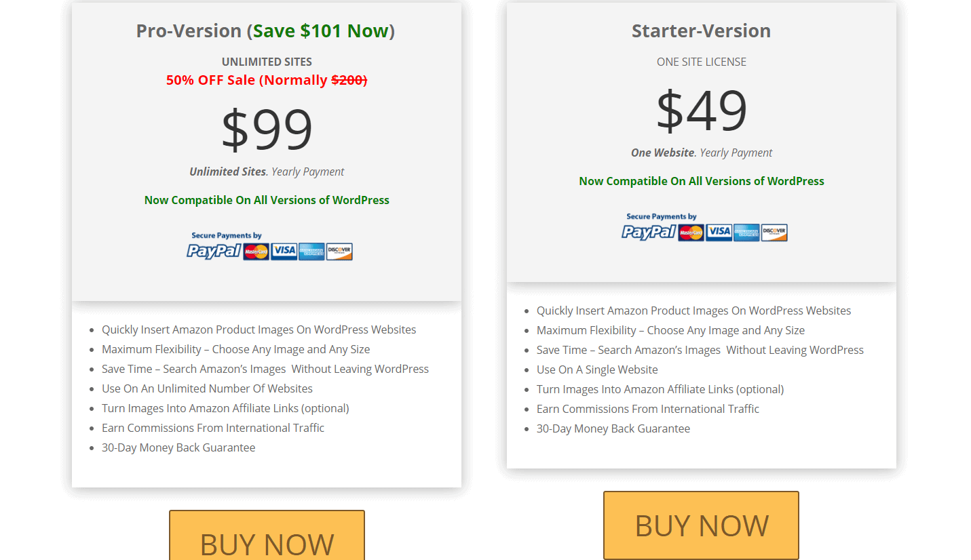This screenshot has height=560, width=971.
Task: Click the MasterCard icon in Pro-Version card
Action: pos(256,252)
